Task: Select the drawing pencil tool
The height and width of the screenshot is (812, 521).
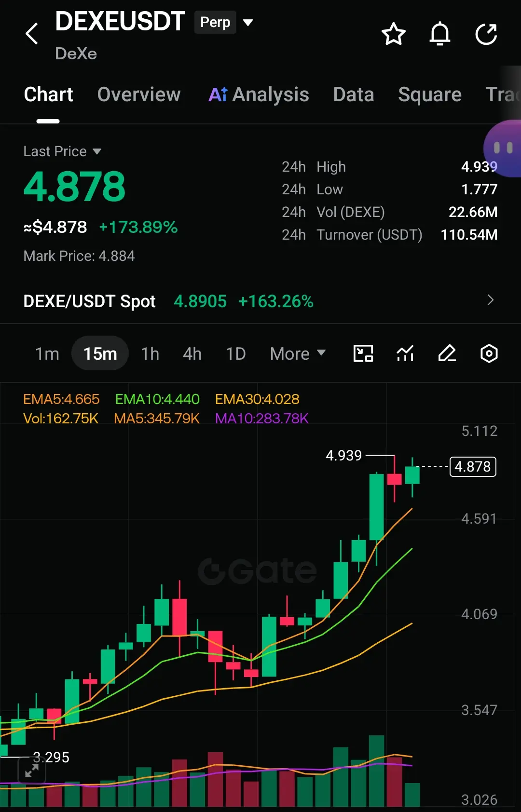Action: coord(447,353)
